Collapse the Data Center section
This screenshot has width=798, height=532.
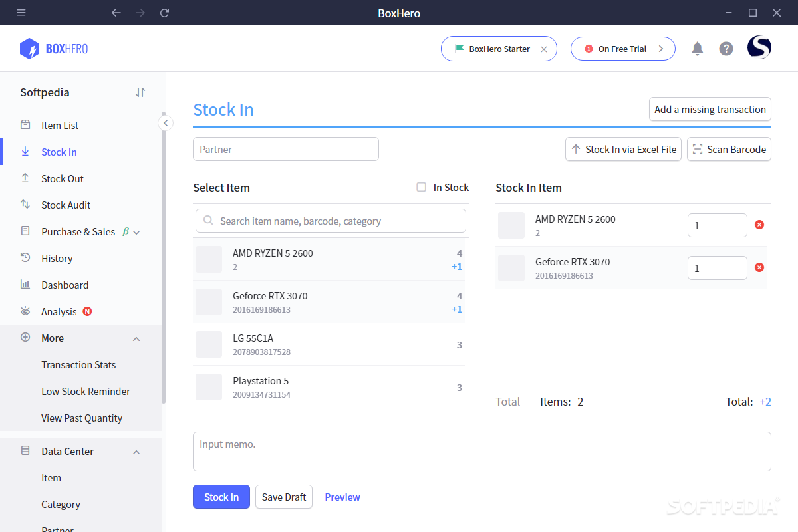click(136, 452)
